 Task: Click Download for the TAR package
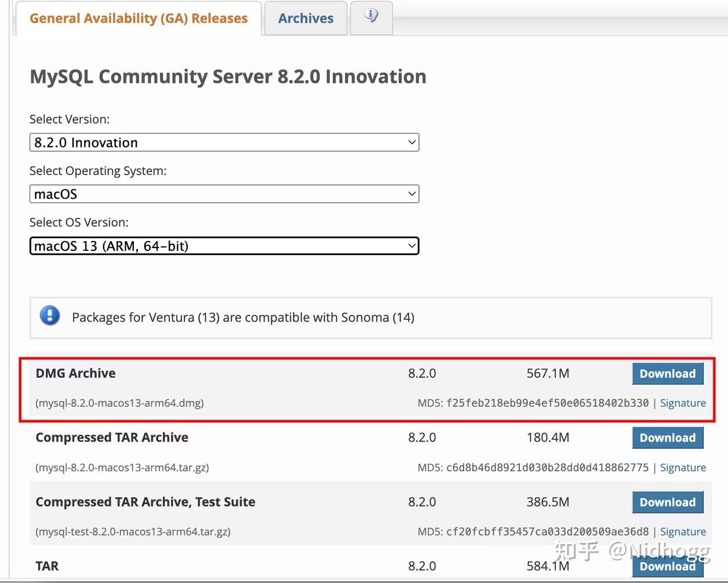(667, 567)
